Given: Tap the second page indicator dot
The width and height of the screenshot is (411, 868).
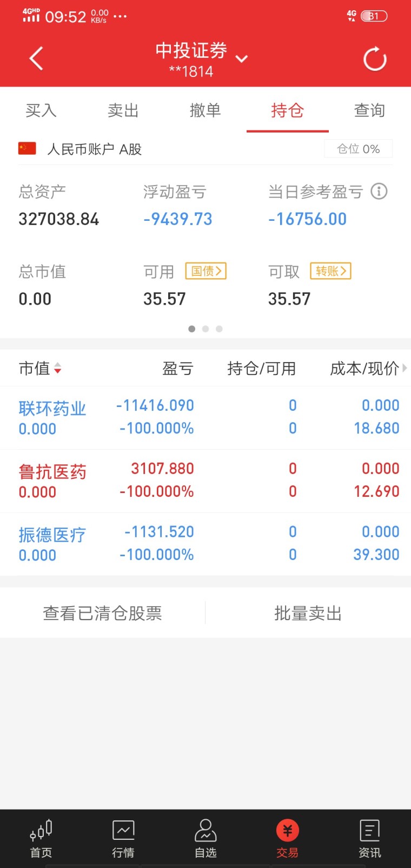Looking at the screenshot, I should click(205, 328).
